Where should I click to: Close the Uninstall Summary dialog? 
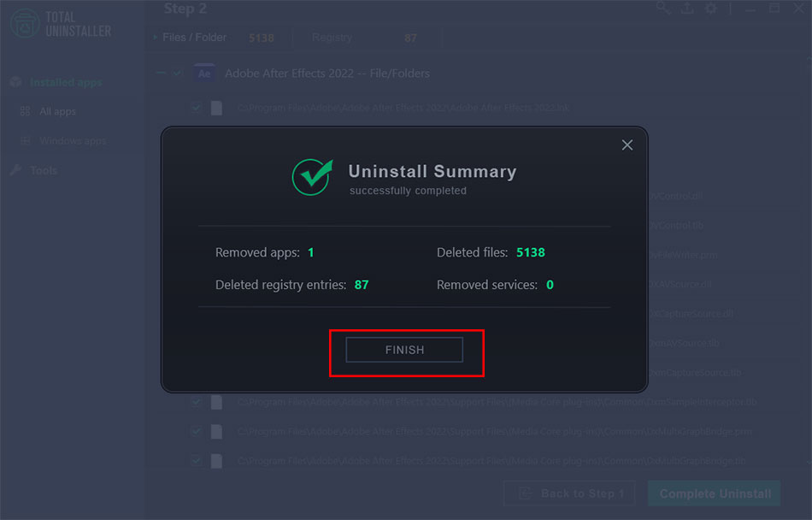[627, 145]
